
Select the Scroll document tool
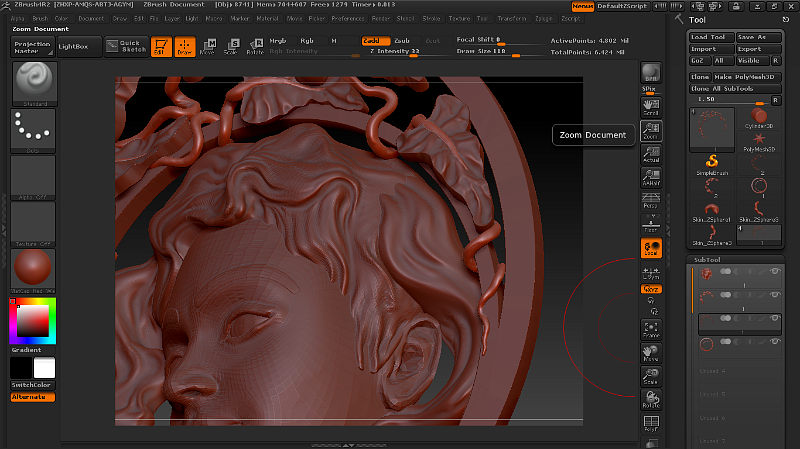651,107
